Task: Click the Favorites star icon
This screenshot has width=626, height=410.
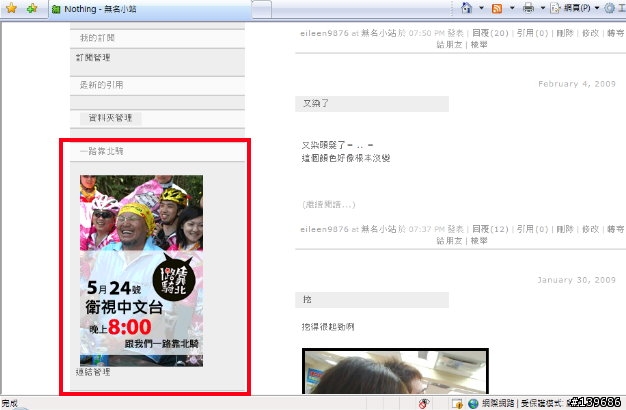Action: click(11, 8)
